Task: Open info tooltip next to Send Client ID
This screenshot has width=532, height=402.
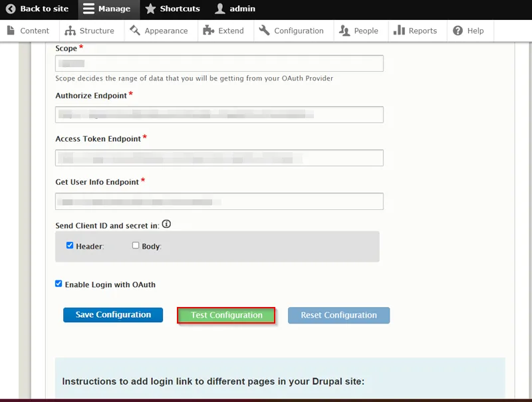Action: point(166,225)
